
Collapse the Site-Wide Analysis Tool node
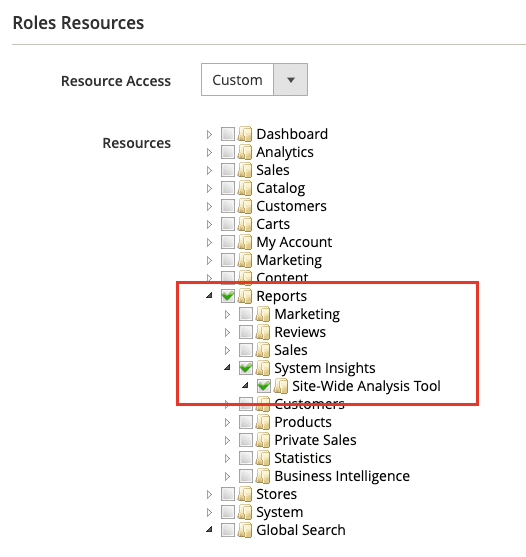pos(245,385)
